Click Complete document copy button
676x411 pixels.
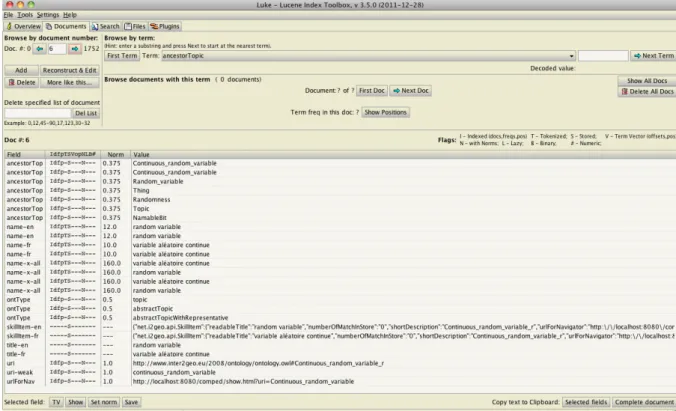[644, 402]
